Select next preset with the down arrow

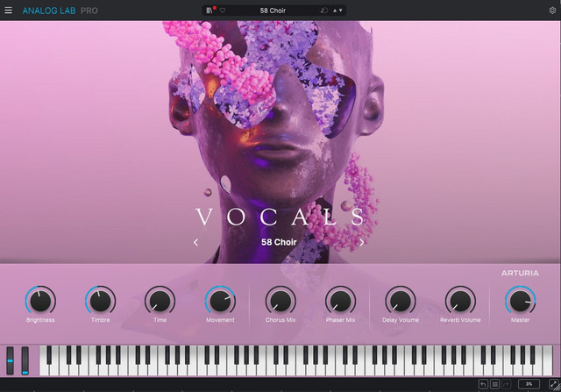click(341, 11)
